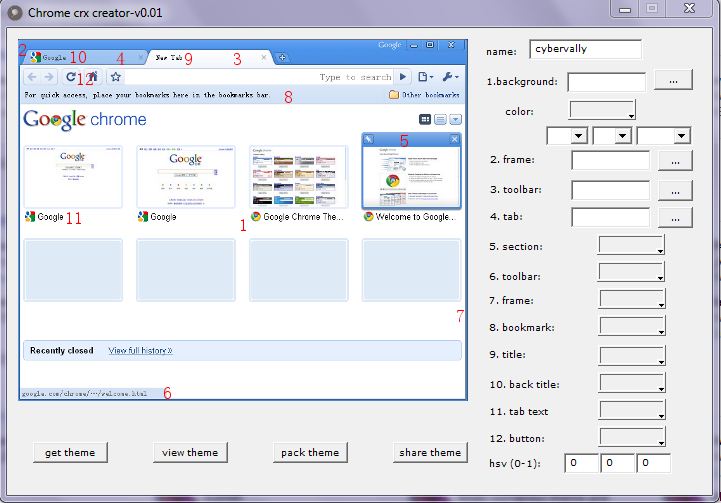Select the Google tab in preview
The image size is (721, 503).
click(x=85, y=57)
